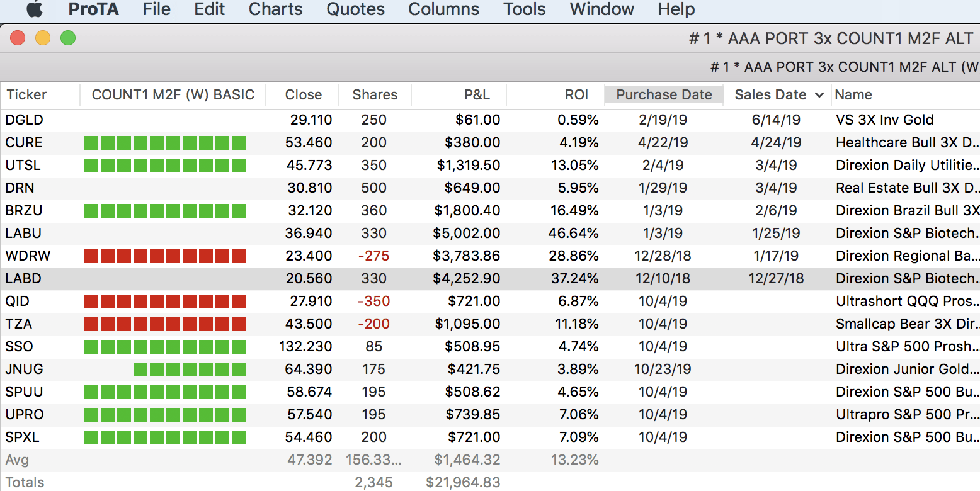The image size is (980, 491).
Task: Click the green zoom window button
Action: point(68,38)
